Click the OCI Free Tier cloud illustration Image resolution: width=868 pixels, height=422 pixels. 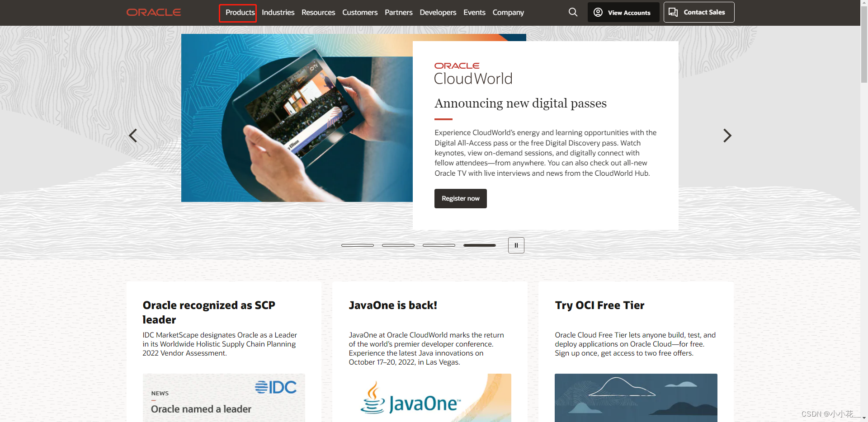(x=636, y=398)
